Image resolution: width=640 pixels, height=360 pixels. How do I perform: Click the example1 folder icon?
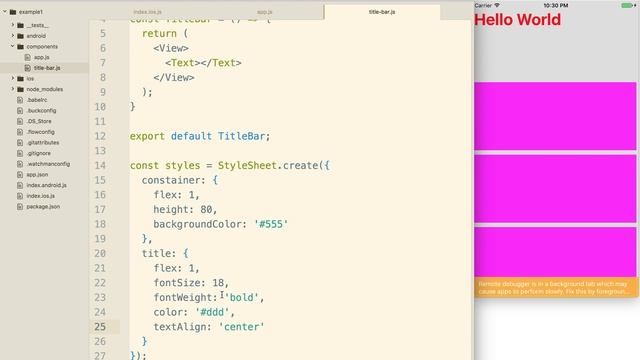13,12
